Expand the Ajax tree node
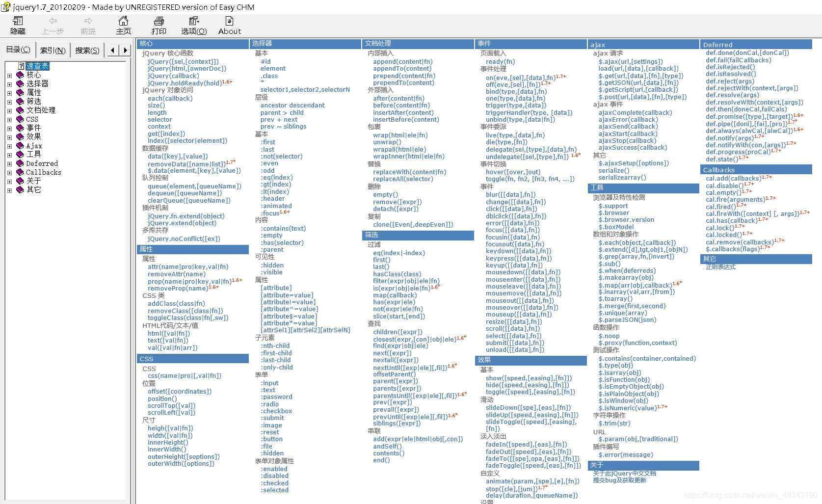This screenshot has height=504, width=822. click(9, 146)
